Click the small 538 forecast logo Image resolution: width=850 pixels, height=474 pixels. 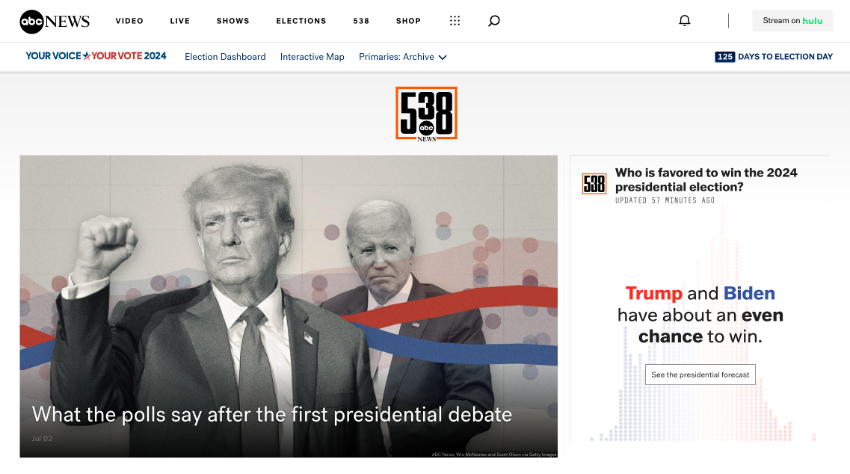594,184
